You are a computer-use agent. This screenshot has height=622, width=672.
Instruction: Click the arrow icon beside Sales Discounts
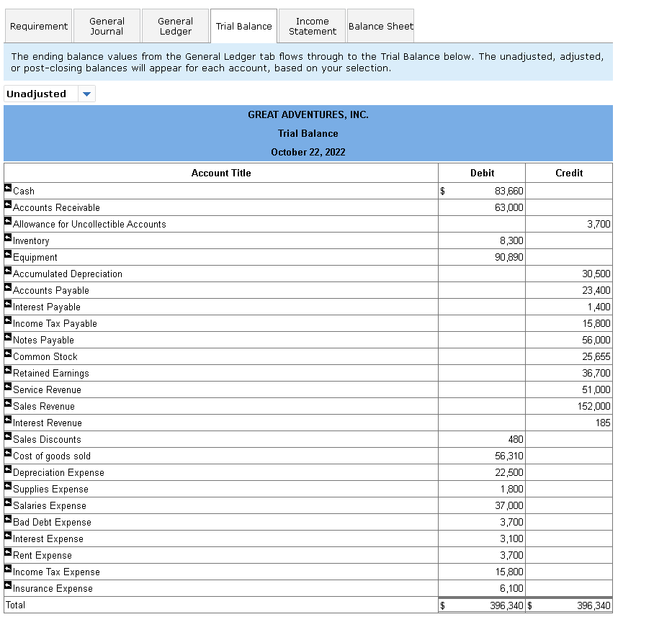[x=7, y=437]
